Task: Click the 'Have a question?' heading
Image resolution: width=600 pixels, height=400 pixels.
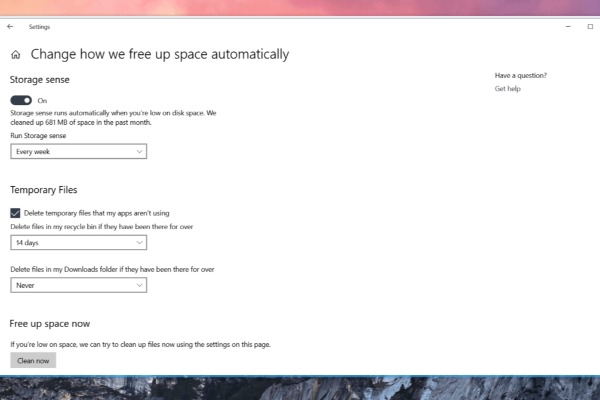Action: click(520, 75)
